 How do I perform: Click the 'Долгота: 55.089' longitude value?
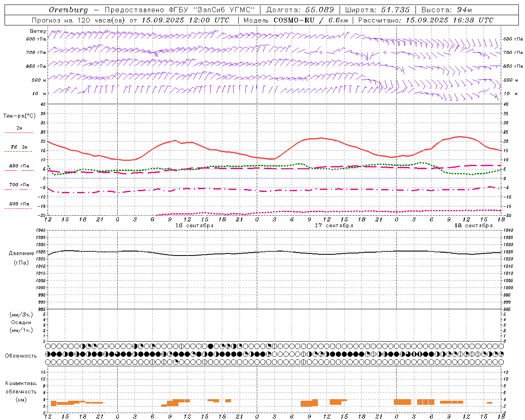coord(300,10)
